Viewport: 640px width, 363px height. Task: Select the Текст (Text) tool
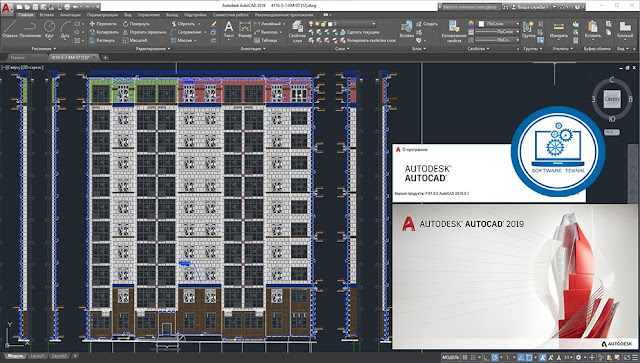pyautogui.click(x=229, y=30)
